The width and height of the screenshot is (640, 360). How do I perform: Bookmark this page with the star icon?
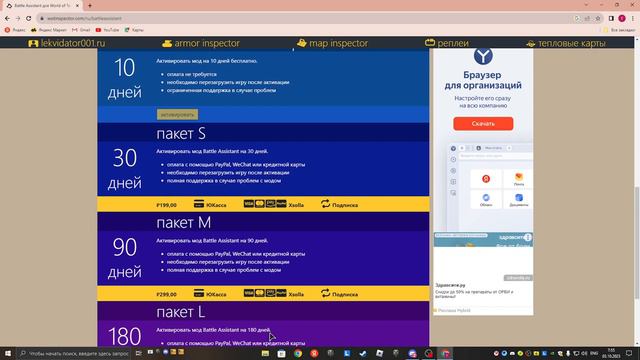598,18
